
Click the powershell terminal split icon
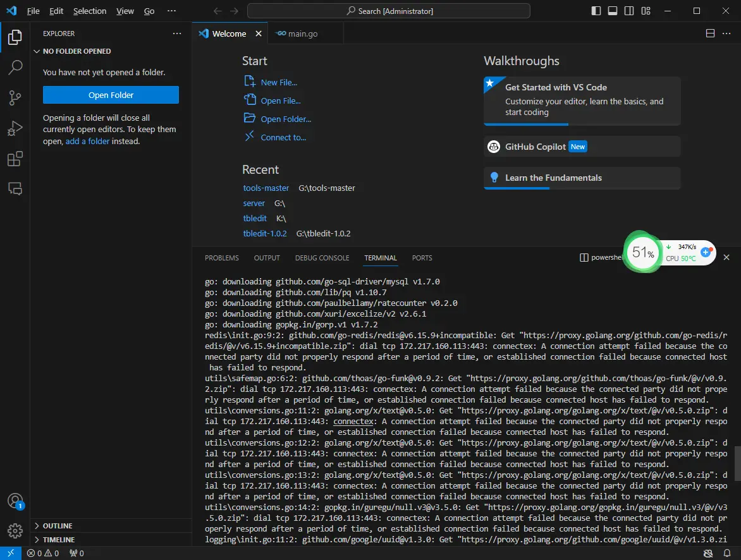pos(584,257)
